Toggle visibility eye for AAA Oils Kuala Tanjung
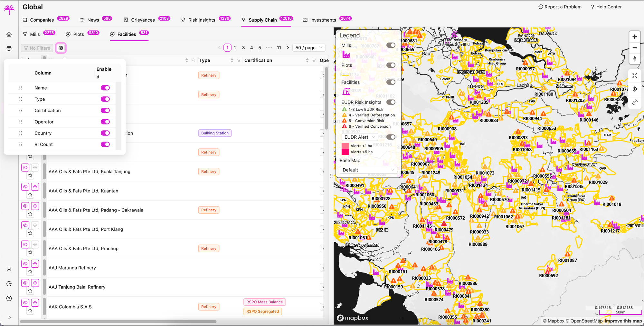The height and width of the screenshot is (326, 644). (25, 167)
